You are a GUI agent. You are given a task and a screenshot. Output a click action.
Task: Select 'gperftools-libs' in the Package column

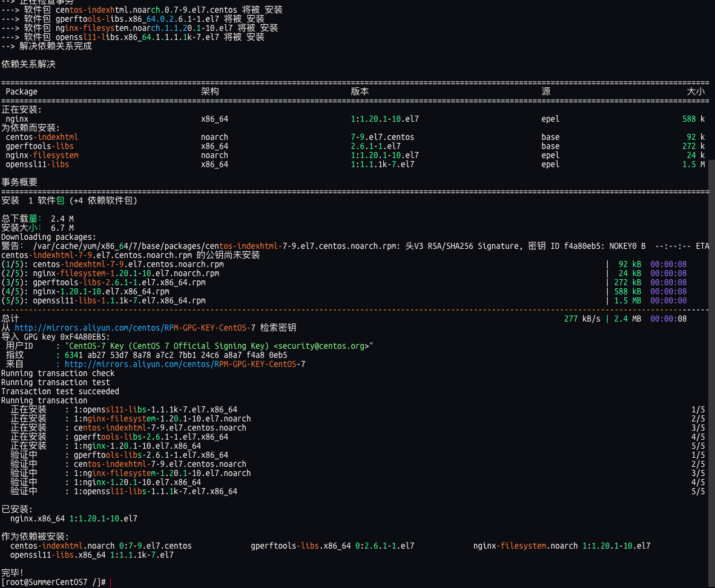(x=40, y=147)
